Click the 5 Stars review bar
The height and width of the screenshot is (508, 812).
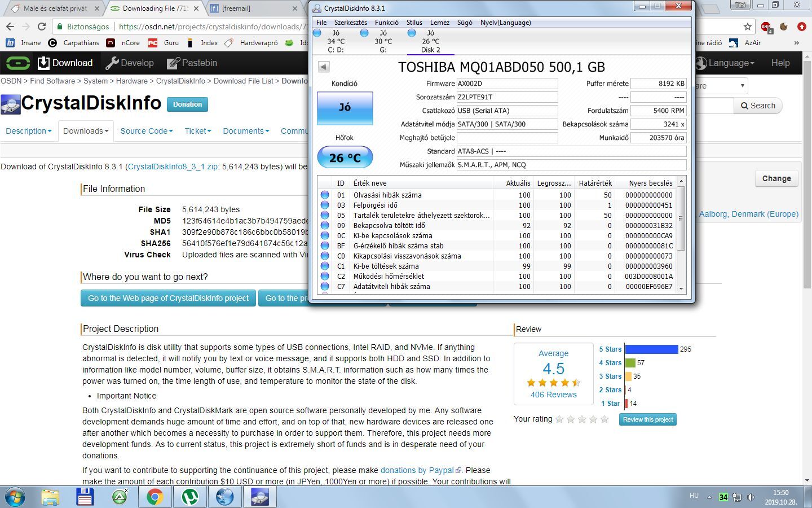651,349
